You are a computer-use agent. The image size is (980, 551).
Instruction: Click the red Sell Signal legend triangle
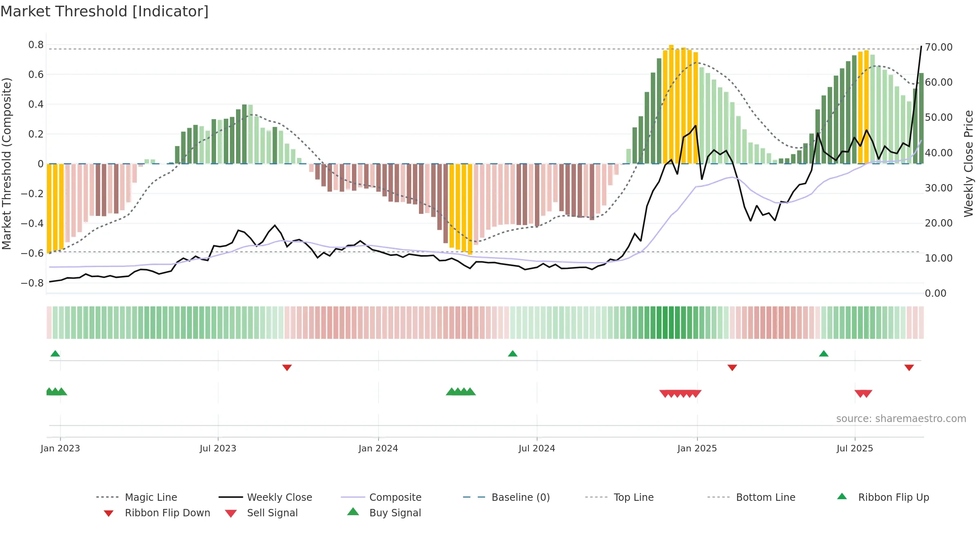tap(231, 513)
